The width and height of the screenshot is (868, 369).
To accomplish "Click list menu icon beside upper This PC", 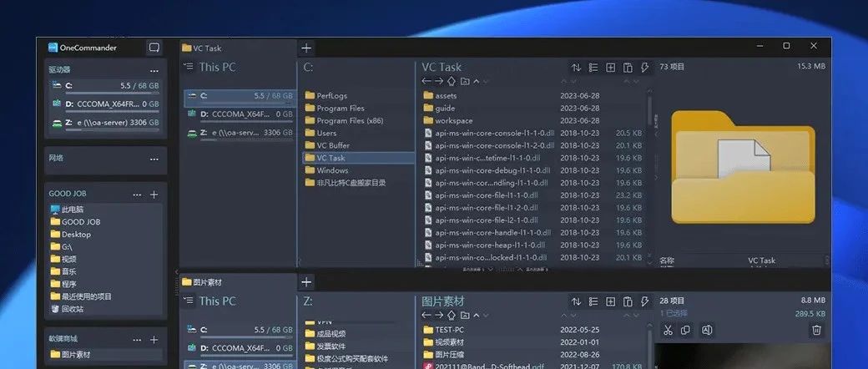I will point(189,67).
